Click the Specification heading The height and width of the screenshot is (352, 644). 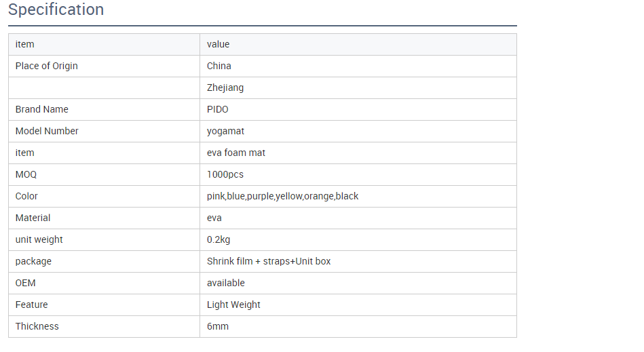(x=56, y=10)
